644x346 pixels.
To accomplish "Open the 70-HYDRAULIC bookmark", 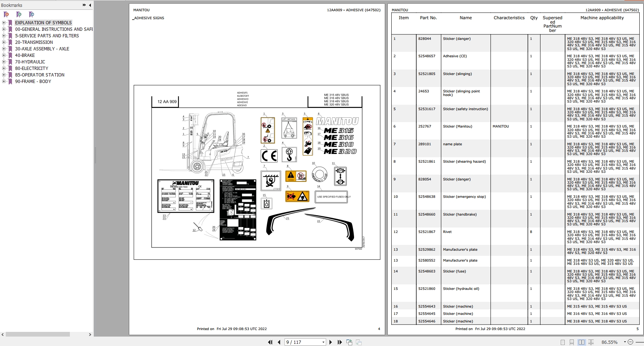I will click(30, 62).
